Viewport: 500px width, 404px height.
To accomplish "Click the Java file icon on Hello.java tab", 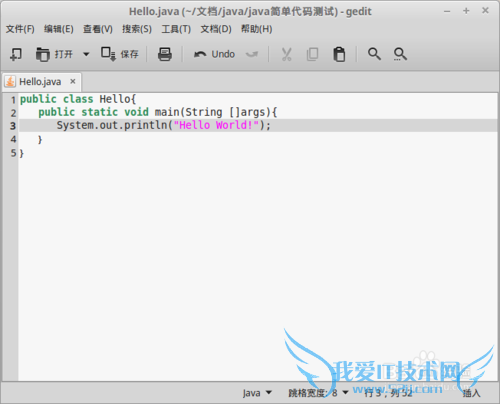I will pyautogui.click(x=10, y=81).
